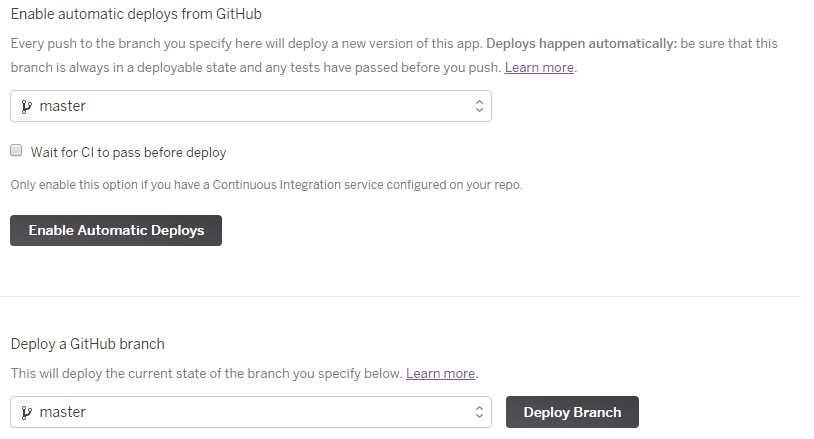
Task: Click the horizontal divider between sections
Action: tap(400, 296)
